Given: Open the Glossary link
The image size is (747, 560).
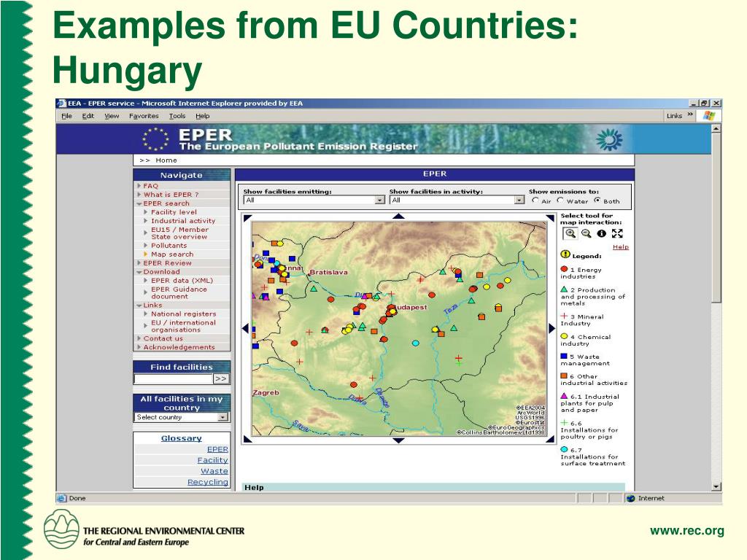Looking at the screenshot, I should click(x=182, y=438).
